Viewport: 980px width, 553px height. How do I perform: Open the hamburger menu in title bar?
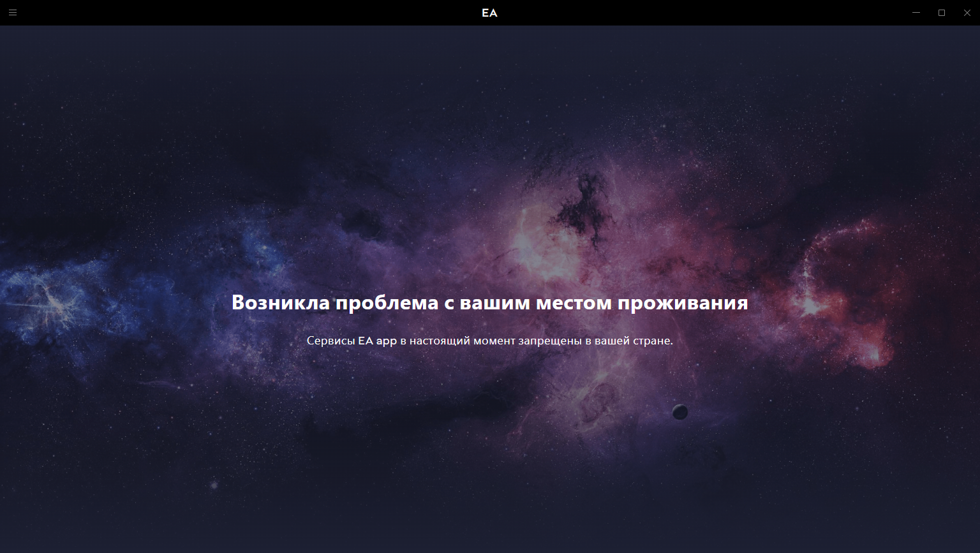point(13,12)
